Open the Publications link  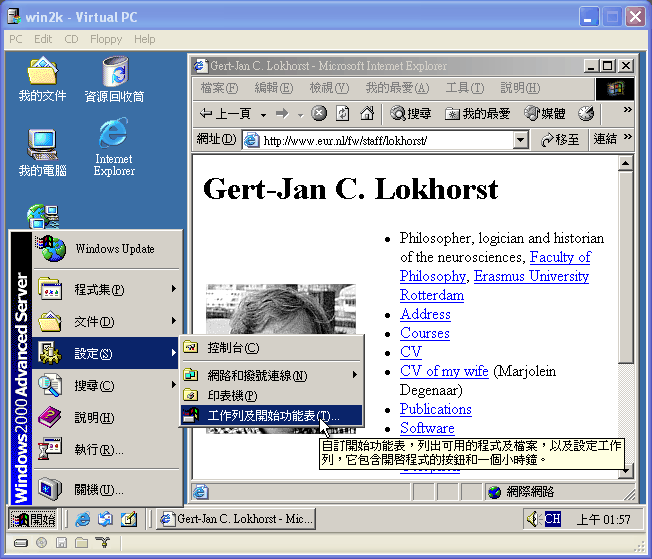coord(435,409)
